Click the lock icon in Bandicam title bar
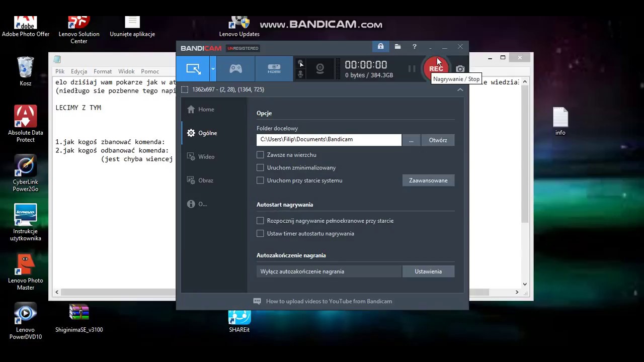Image resolution: width=644 pixels, height=362 pixels. pos(380,47)
